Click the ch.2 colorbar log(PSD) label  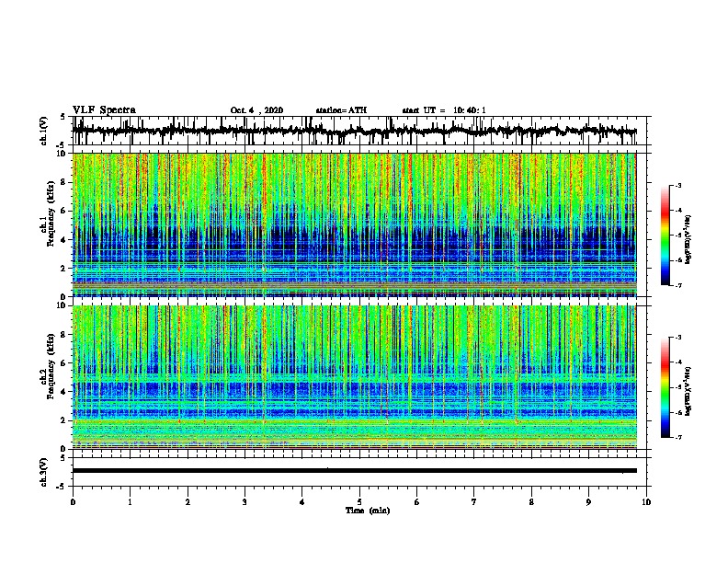pyautogui.click(x=688, y=391)
